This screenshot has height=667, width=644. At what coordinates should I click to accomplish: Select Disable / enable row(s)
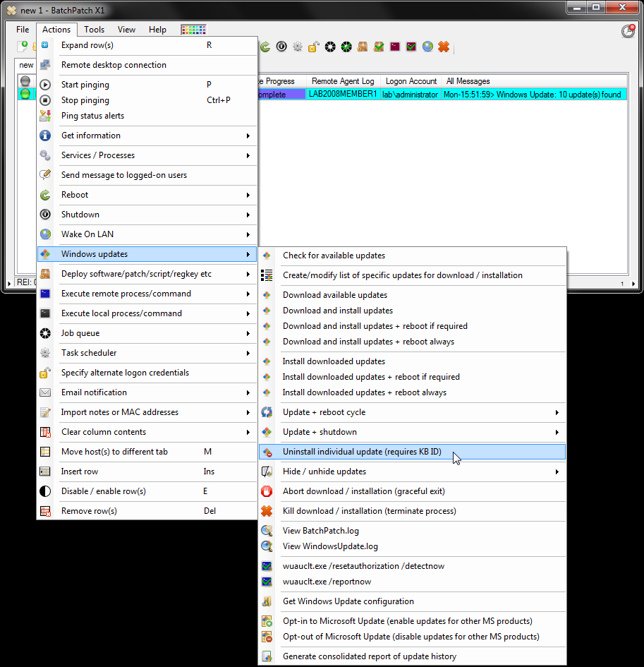pyautogui.click(x=103, y=491)
